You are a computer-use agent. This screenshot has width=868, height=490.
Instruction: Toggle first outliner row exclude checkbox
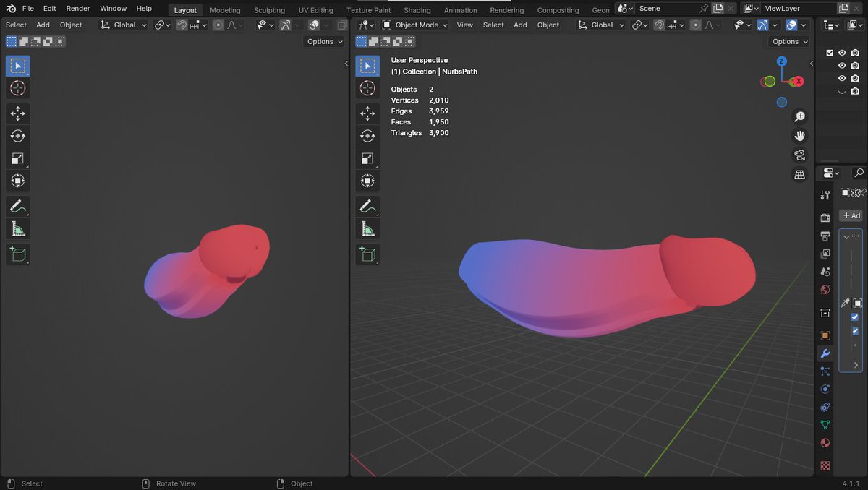coord(830,53)
